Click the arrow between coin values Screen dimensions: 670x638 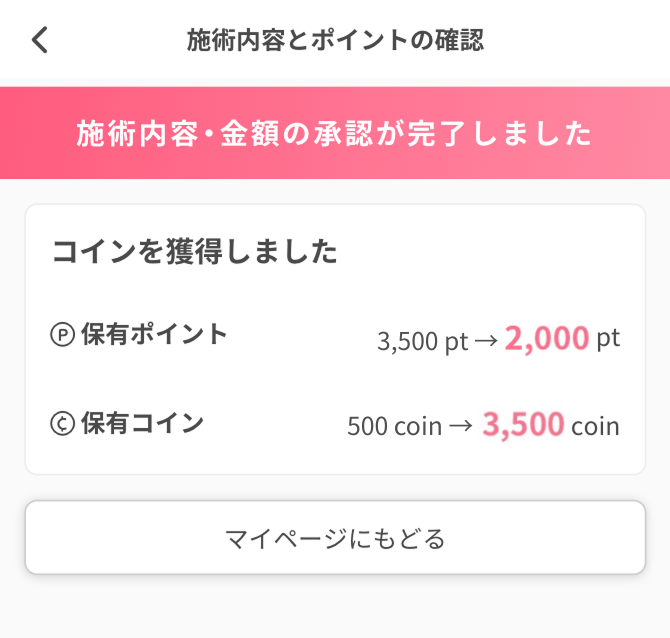click(460, 427)
